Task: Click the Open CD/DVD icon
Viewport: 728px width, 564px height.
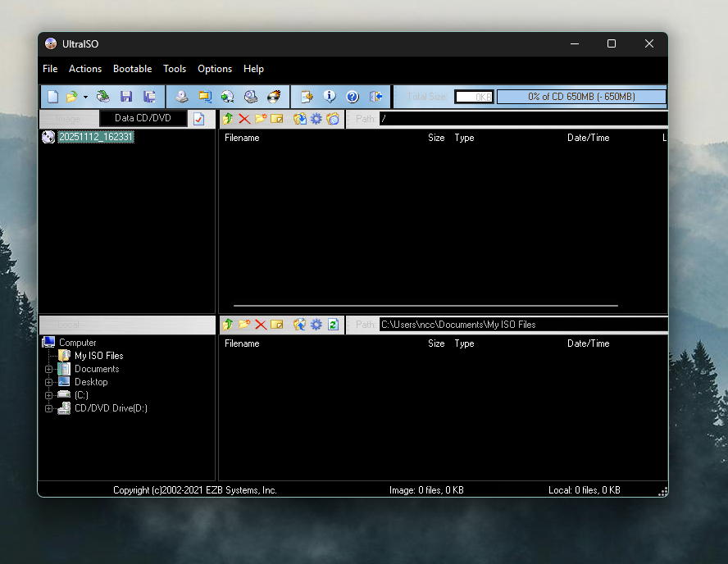Action: coord(103,97)
